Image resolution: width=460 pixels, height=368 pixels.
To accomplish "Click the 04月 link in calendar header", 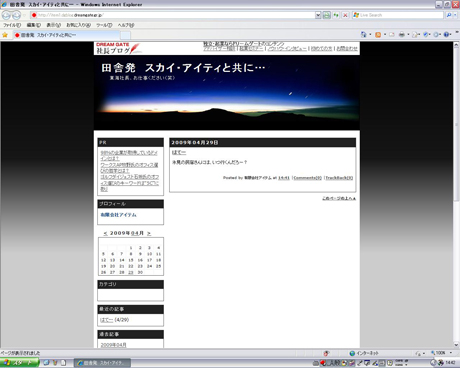I will (x=137, y=233).
